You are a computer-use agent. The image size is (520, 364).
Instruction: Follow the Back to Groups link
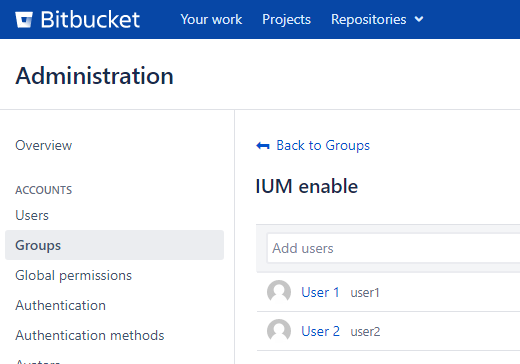point(323,146)
